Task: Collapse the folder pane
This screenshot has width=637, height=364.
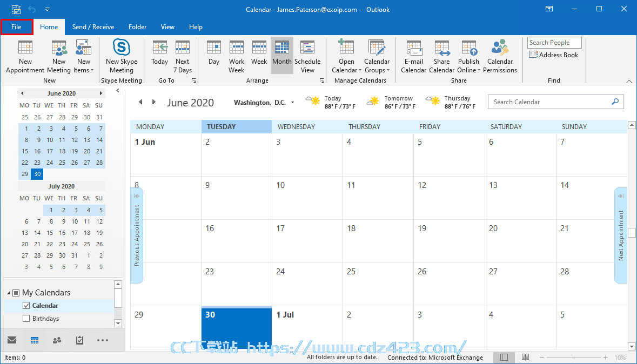Action: coord(118,91)
